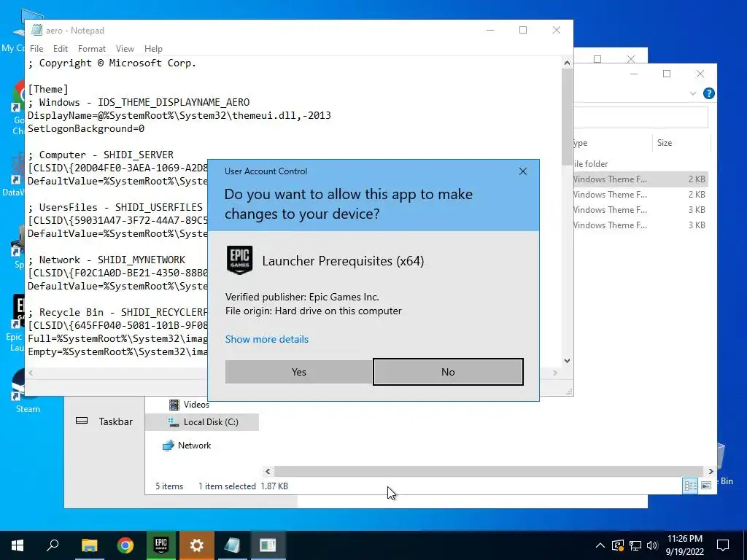Viewport: 747px width, 560px height.
Task: Maximize the Explorer window
Action: [667, 74]
